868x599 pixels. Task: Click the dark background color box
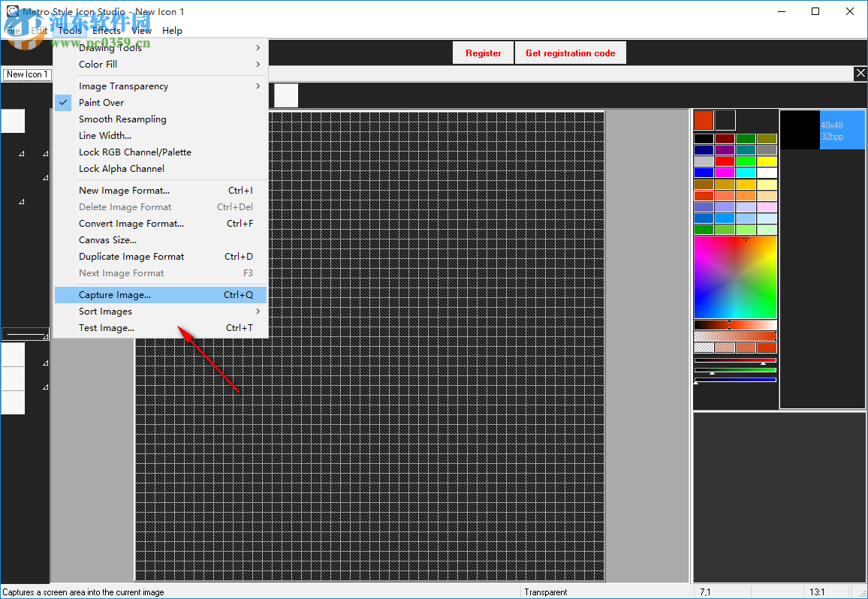725,120
